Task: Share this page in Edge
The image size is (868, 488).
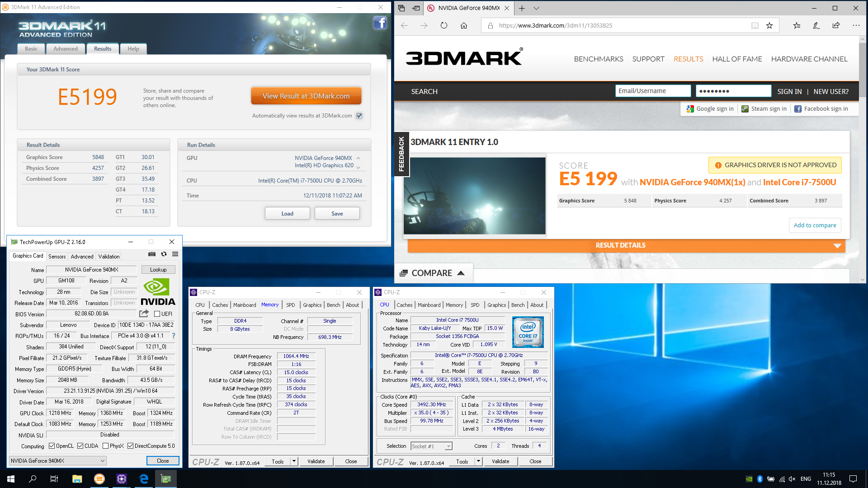Action: 836,25
